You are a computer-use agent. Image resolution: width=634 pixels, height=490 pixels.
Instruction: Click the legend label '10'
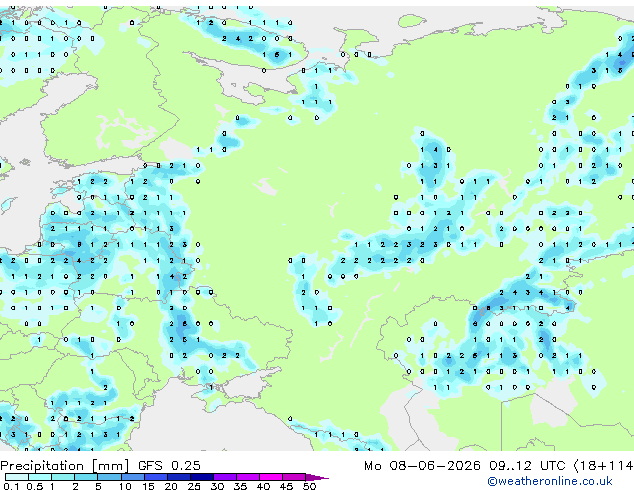tap(125, 486)
